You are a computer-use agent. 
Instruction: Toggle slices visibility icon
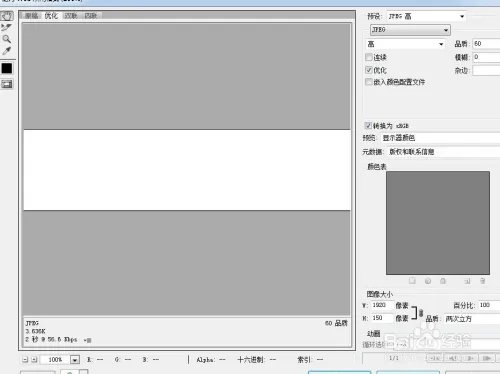(7, 84)
